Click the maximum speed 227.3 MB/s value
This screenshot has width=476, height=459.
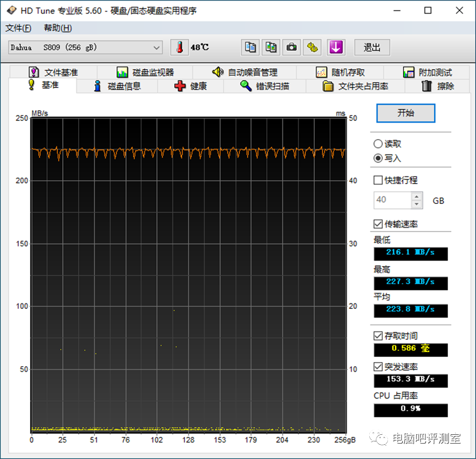411,283
